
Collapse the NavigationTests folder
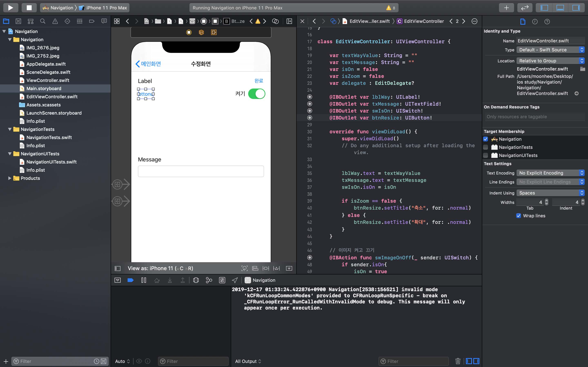[10, 129]
